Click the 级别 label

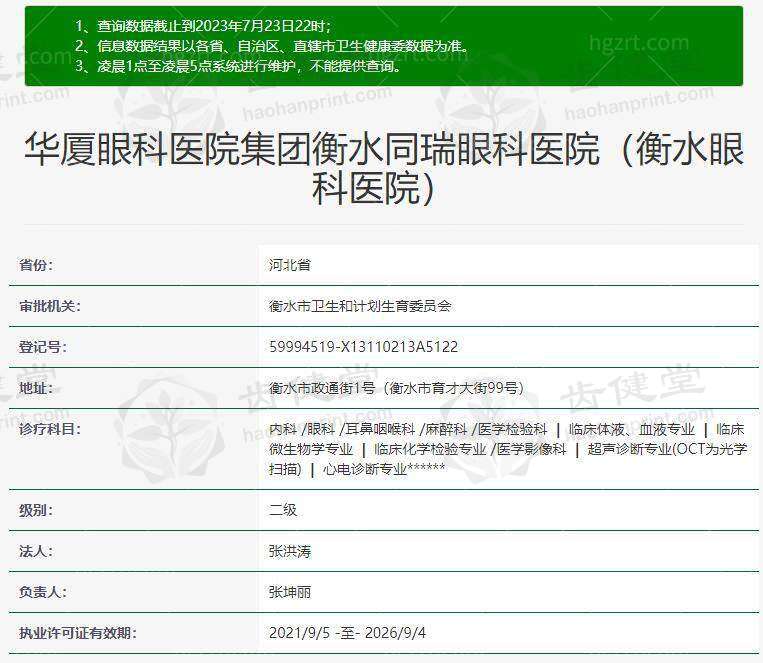36,511
